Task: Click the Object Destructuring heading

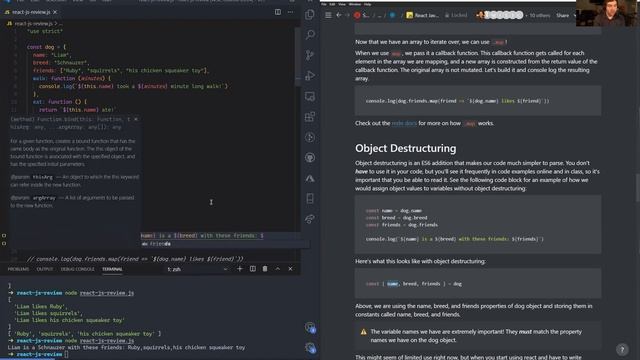Action: 405,148
